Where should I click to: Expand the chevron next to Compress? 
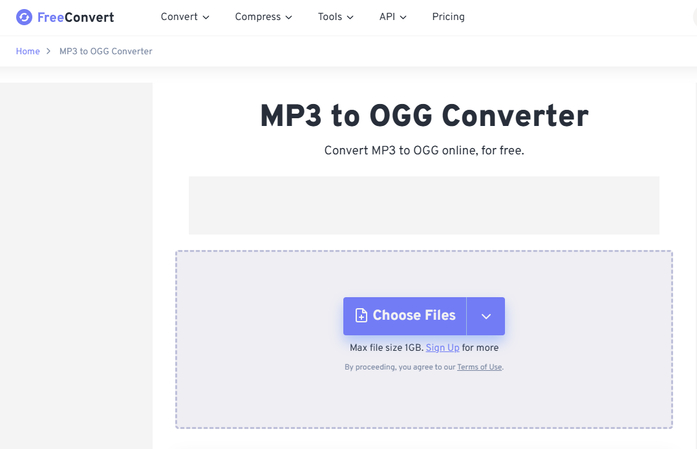289,18
